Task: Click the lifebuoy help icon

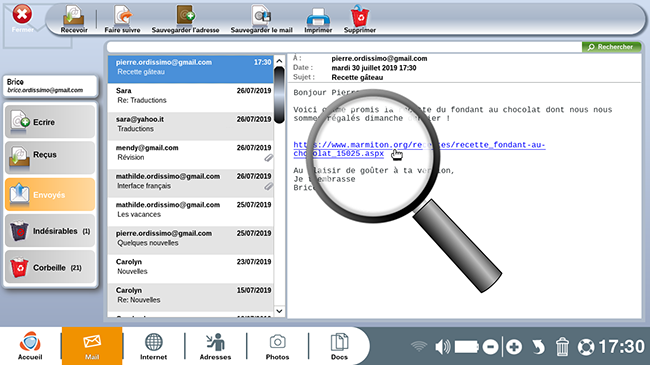Action: coord(586,347)
